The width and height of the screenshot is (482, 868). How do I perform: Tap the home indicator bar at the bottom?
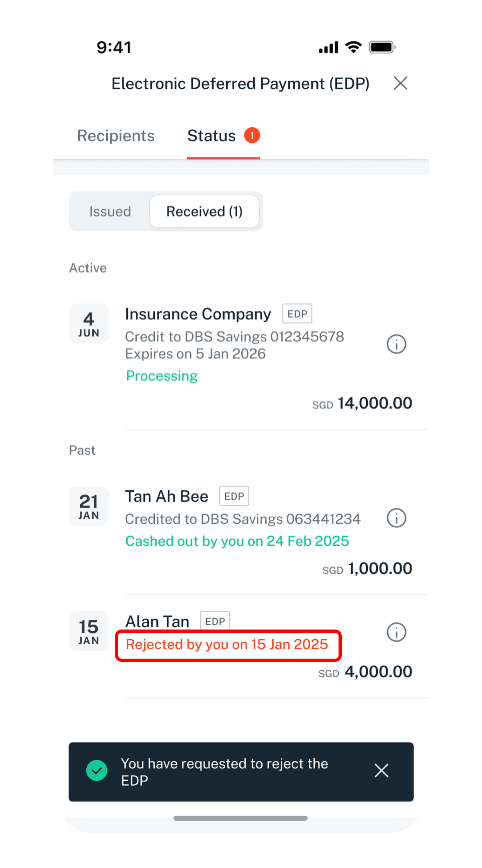pos(240,818)
